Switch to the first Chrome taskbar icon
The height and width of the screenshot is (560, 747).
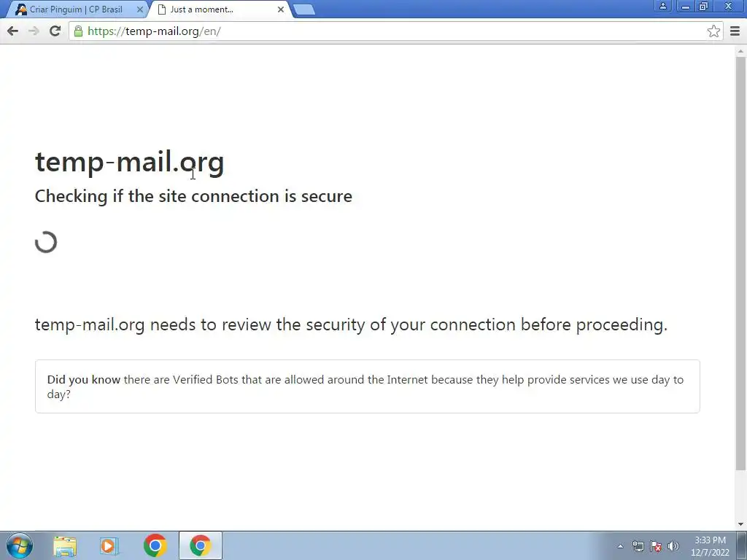155,545
